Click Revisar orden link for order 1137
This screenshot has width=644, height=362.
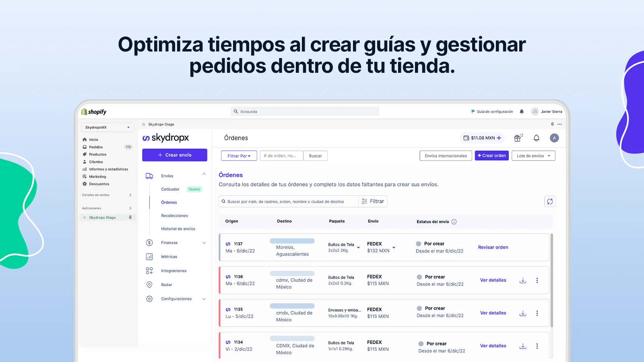(x=493, y=247)
